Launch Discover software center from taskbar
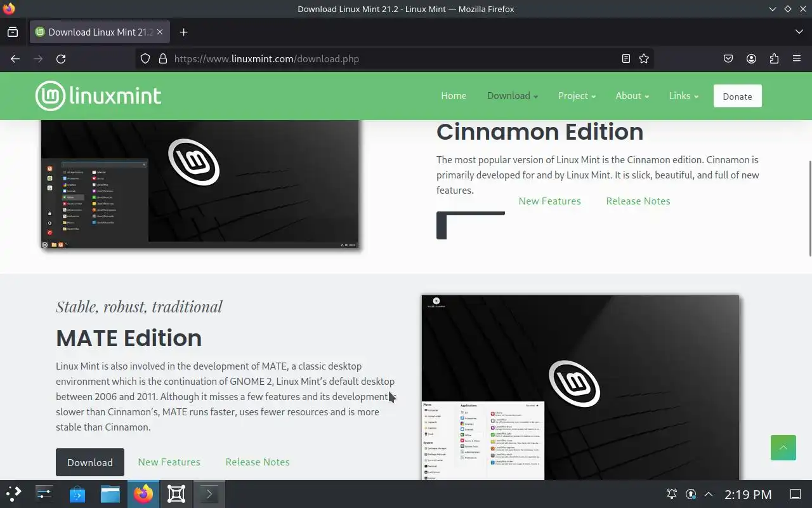The width and height of the screenshot is (812, 508). point(77,494)
